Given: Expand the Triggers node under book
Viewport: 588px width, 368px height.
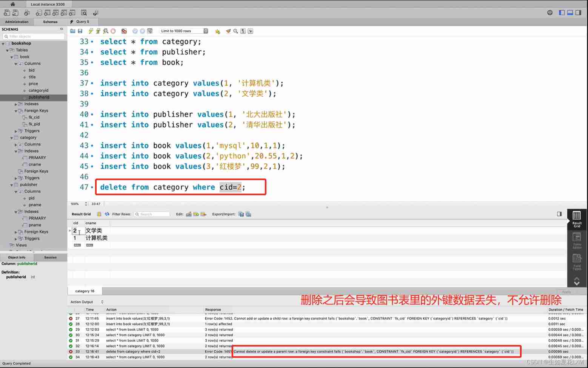Looking at the screenshot, I should [16, 131].
